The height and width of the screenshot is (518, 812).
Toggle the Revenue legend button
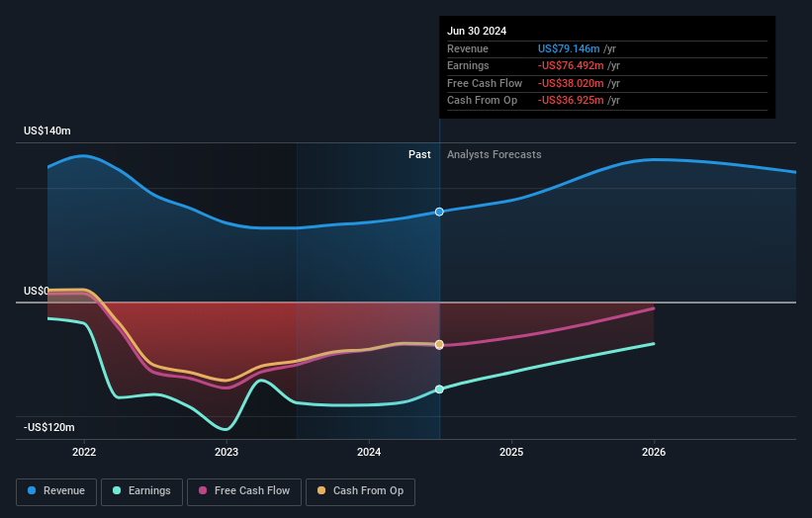(56, 491)
